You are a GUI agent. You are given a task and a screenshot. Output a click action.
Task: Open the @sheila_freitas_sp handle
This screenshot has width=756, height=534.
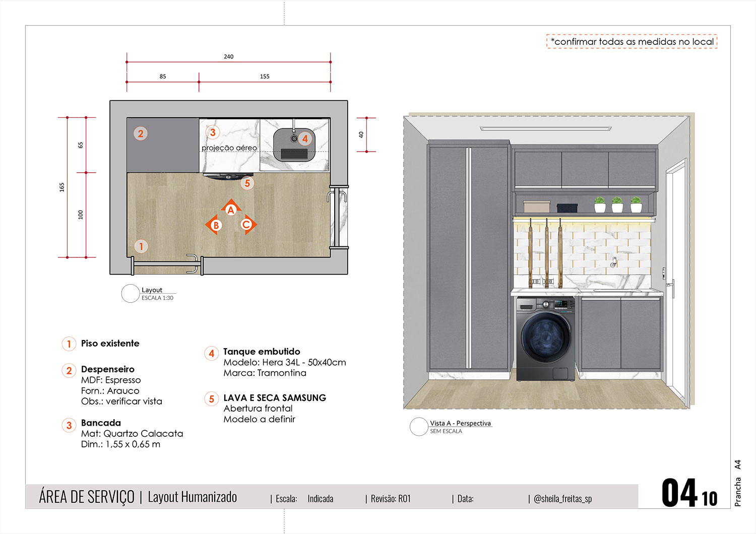pyautogui.click(x=562, y=499)
